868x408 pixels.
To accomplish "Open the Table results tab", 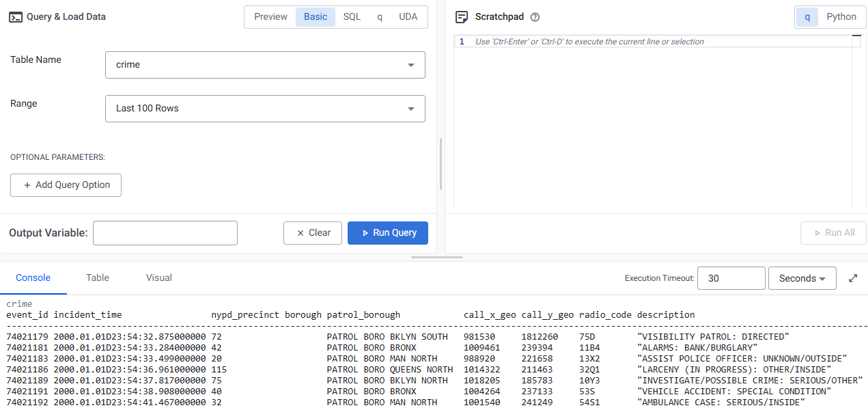I will 97,277.
